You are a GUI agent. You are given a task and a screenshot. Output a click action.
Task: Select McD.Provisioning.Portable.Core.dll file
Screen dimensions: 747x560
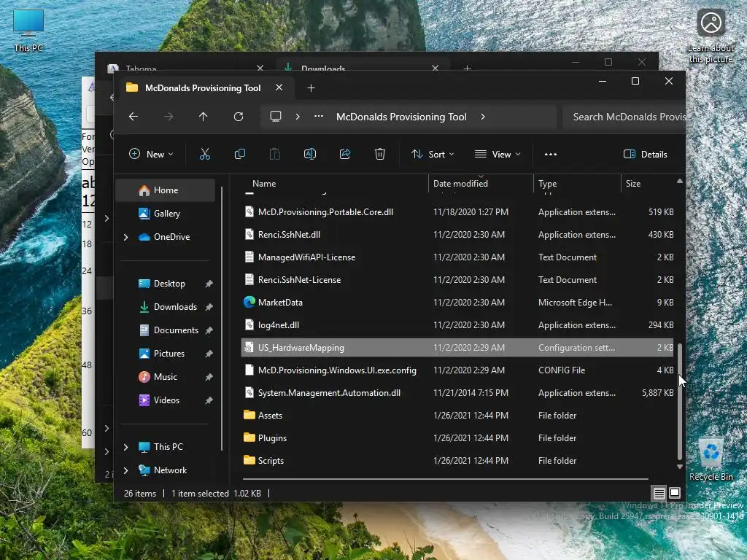pos(457,212)
